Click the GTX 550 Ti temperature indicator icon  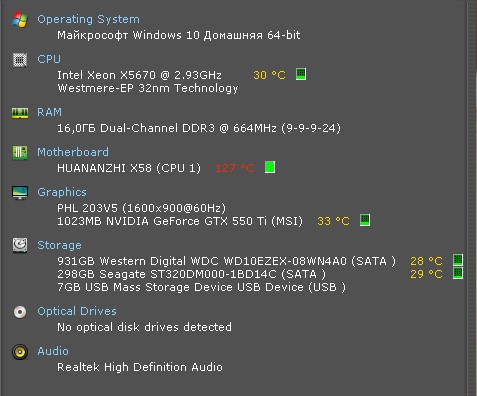pos(365,220)
